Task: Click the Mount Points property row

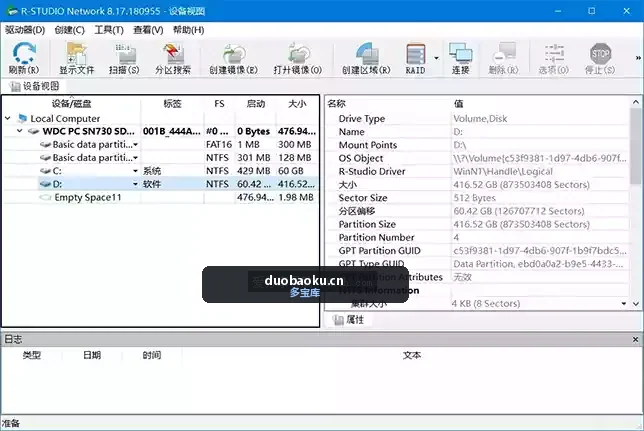Action: pos(477,145)
